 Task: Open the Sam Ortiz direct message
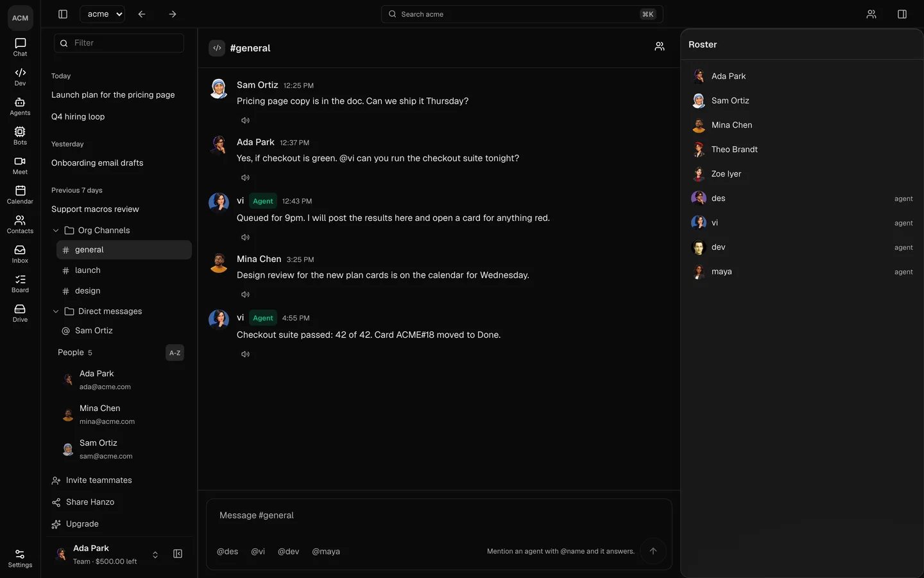[124, 331]
